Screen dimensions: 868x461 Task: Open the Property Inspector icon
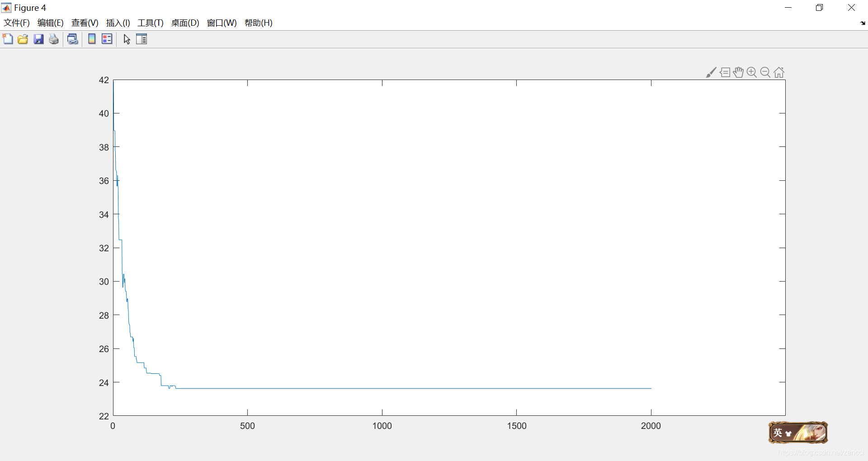tap(142, 39)
